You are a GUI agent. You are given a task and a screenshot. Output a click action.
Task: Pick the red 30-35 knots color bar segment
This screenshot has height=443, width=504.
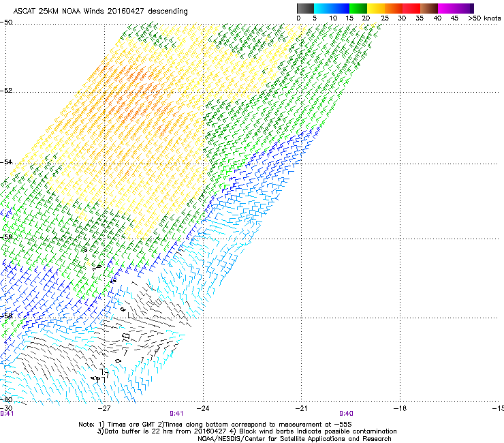[411, 8]
